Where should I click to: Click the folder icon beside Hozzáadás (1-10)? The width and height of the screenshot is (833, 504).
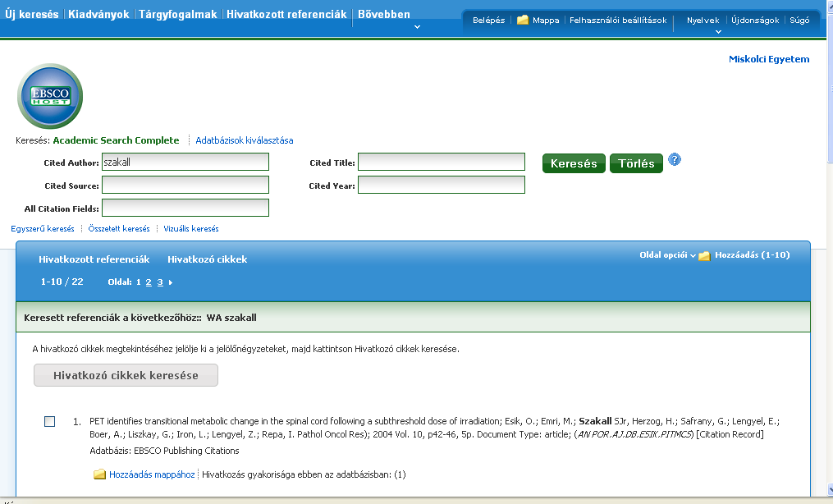pyautogui.click(x=704, y=255)
